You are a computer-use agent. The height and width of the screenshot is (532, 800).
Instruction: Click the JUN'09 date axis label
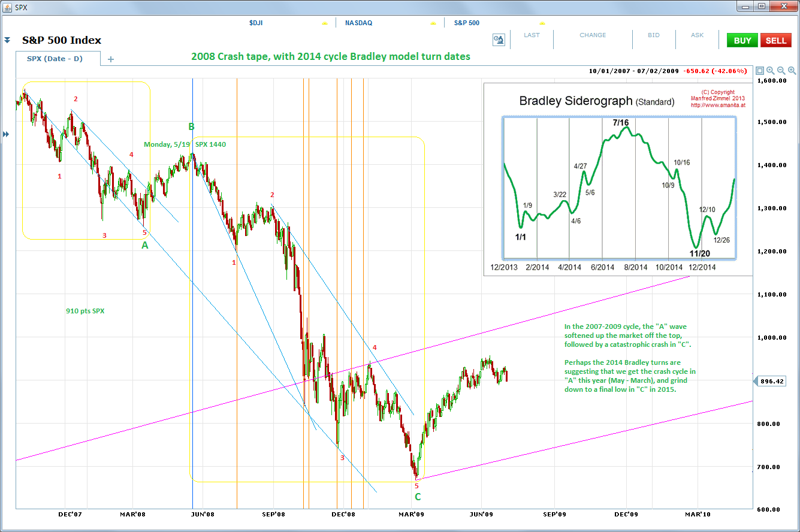click(x=481, y=514)
